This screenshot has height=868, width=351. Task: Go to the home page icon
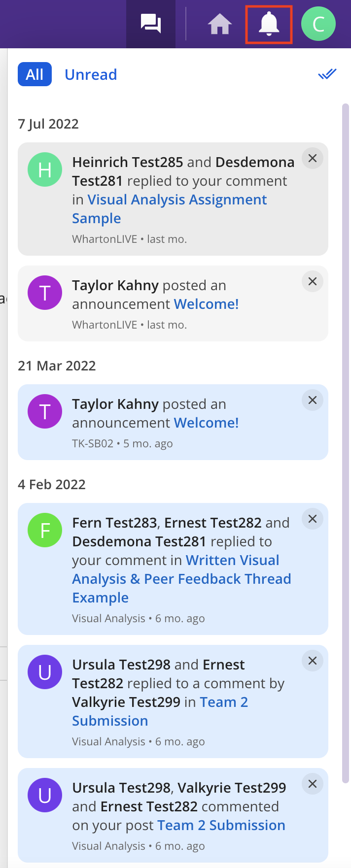[x=220, y=24]
